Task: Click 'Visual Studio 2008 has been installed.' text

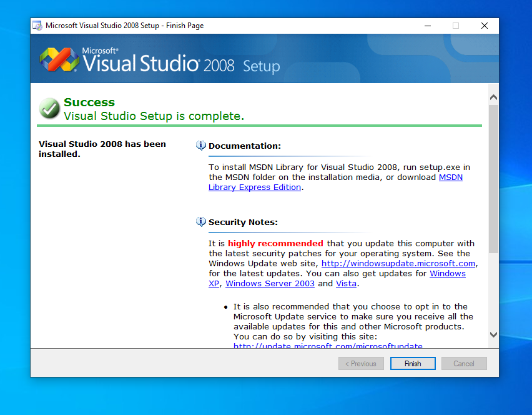Action: click(x=102, y=149)
